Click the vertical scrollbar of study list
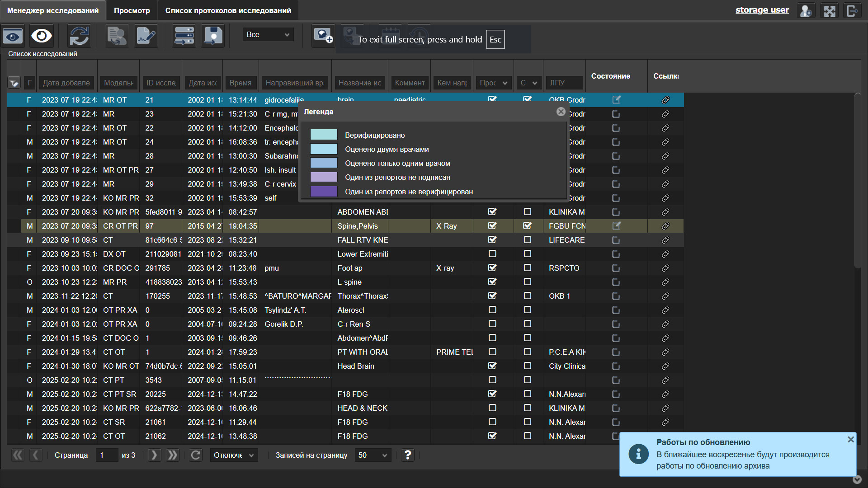The width and height of the screenshot is (868, 488). pyautogui.click(x=857, y=181)
